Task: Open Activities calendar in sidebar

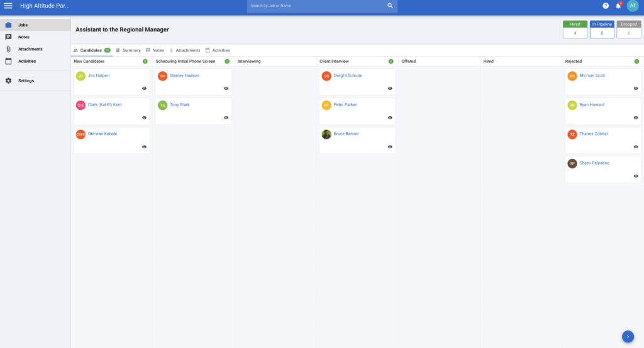Action: pos(8,61)
